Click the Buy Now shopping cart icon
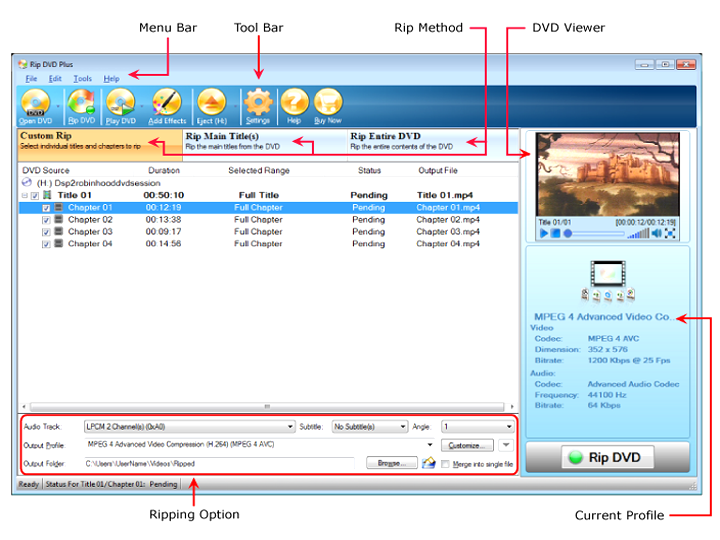Image resolution: width=720 pixels, height=540 pixels. tap(328, 104)
